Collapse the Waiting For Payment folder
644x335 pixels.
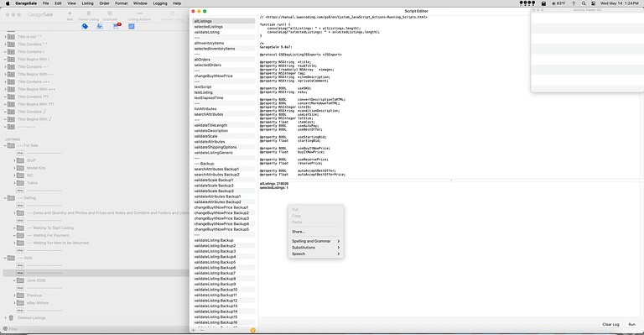(x=14, y=236)
